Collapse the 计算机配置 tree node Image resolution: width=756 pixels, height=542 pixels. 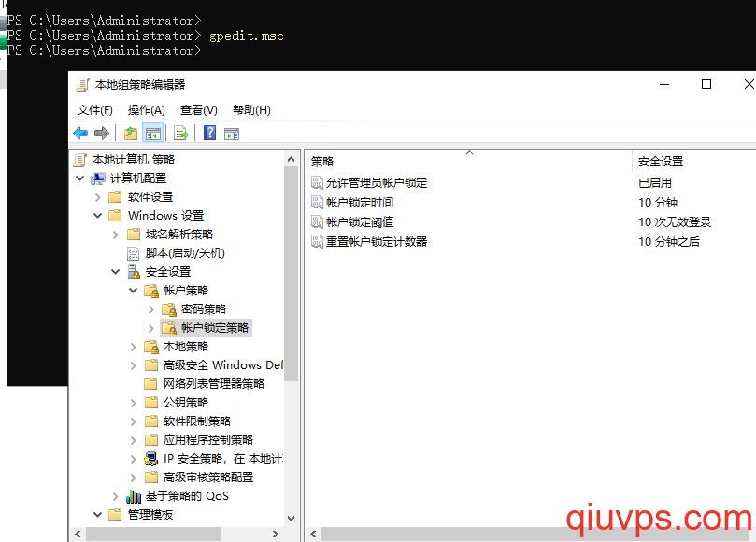tap(80, 178)
